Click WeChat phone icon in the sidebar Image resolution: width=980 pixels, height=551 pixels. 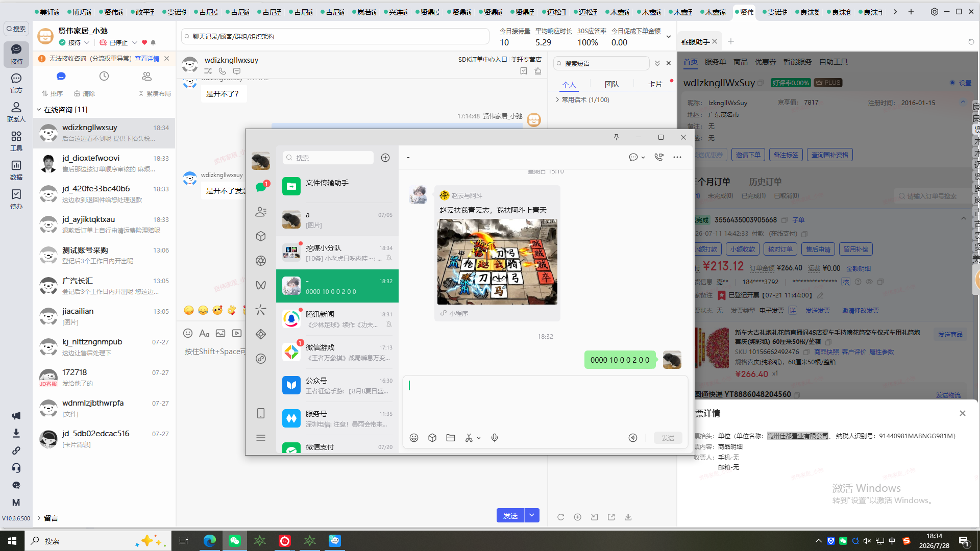(x=261, y=413)
